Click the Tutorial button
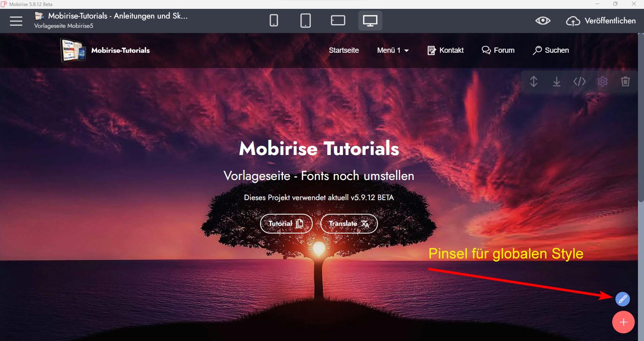This screenshot has height=341, width=644. coord(286,223)
